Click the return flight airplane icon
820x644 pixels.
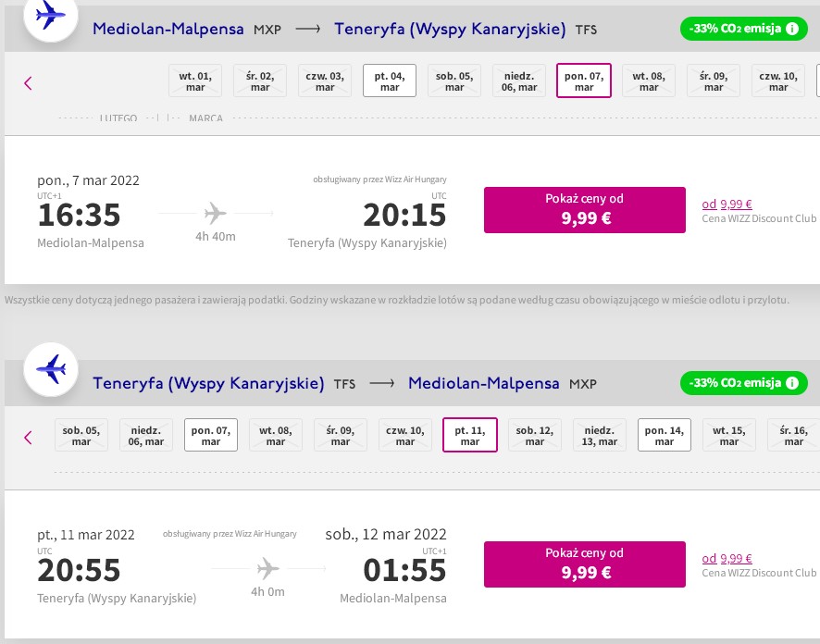coord(51,369)
